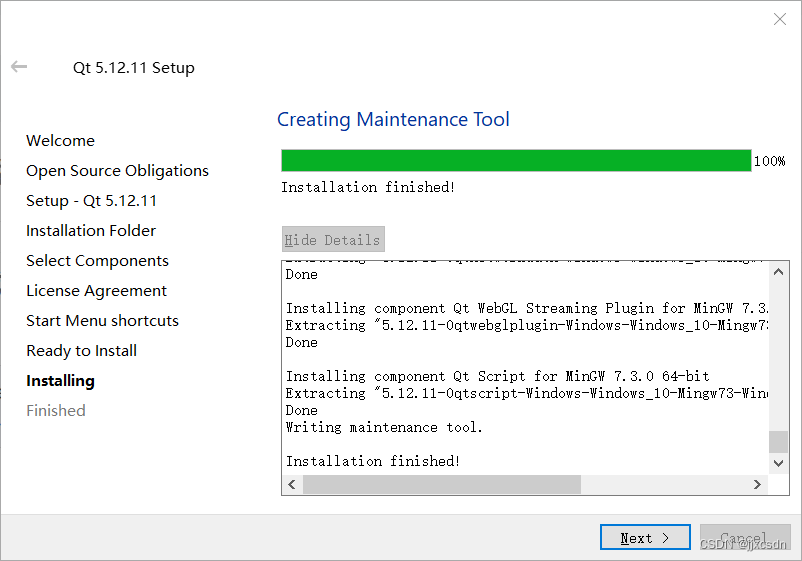This screenshot has height=561, width=802.
Task: Select Setup - Qt 5.12.11 step
Action: pyautogui.click(x=92, y=200)
